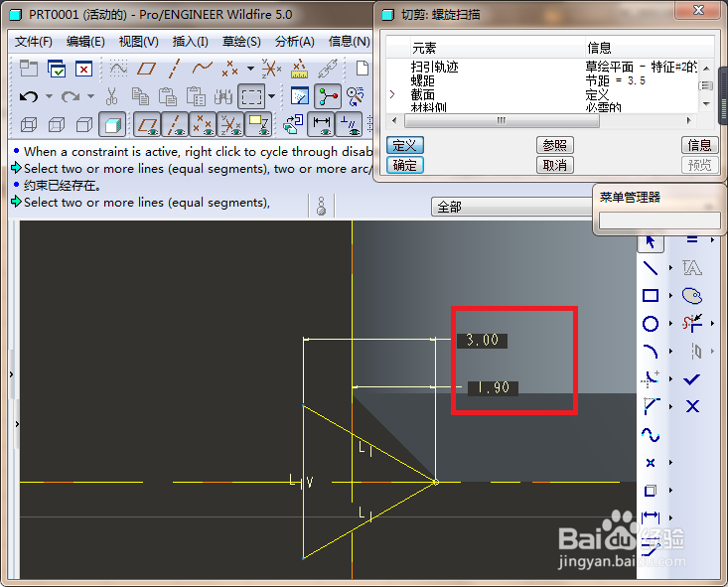728x587 pixels.
Task: Open the 插入(I) menu
Action: [x=191, y=42]
